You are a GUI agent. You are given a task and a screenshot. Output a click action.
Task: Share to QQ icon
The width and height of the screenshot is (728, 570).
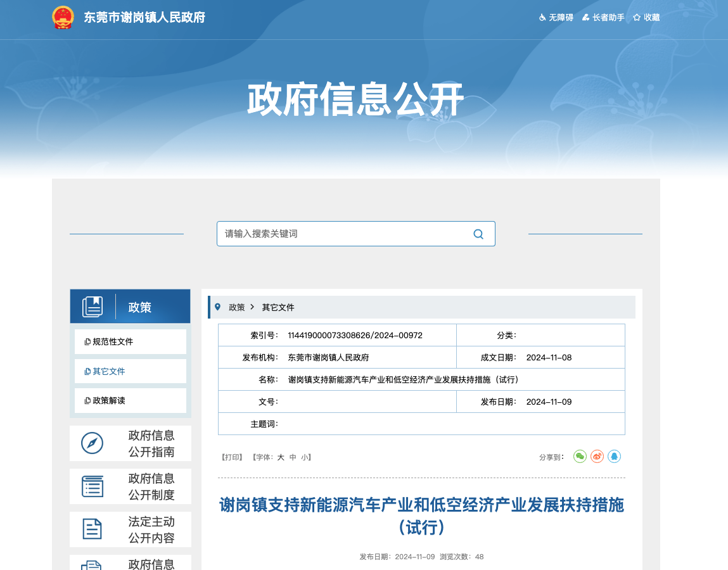click(x=614, y=456)
